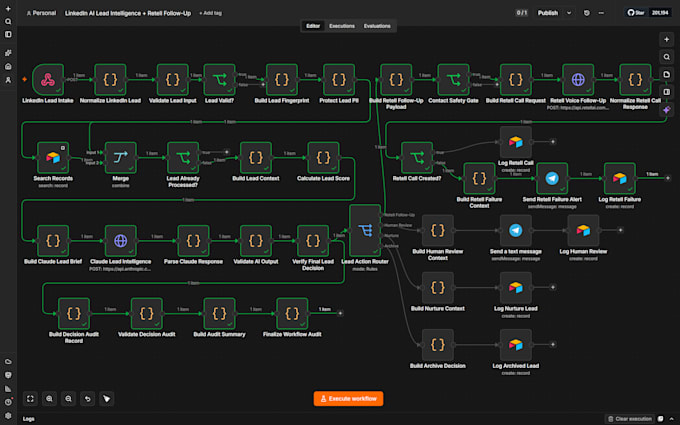Open the Log Retell Call Airtable node
Image resolution: width=680 pixels, height=425 pixels.
(x=516, y=142)
